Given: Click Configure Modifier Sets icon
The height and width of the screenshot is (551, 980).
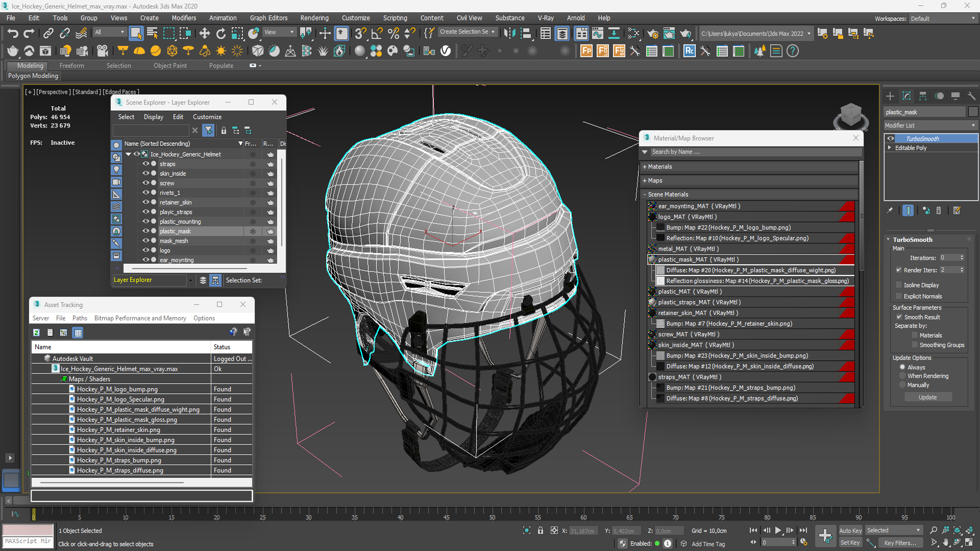Looking at the screenshot, I should [x=957, y=211].
